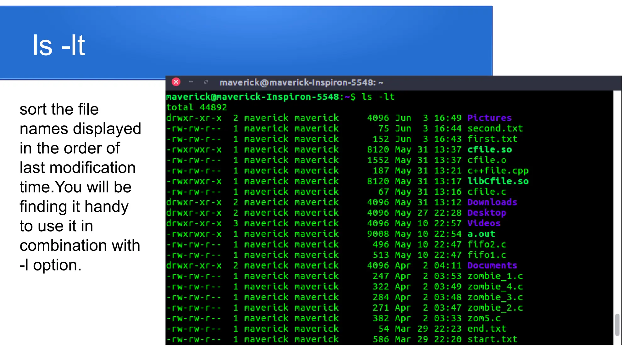Image resolution: width=644 pixels, height=362 pixels.
Task: Click the terminal title maverick@maverick-Inspiron-5548
Action: point(301,83)
